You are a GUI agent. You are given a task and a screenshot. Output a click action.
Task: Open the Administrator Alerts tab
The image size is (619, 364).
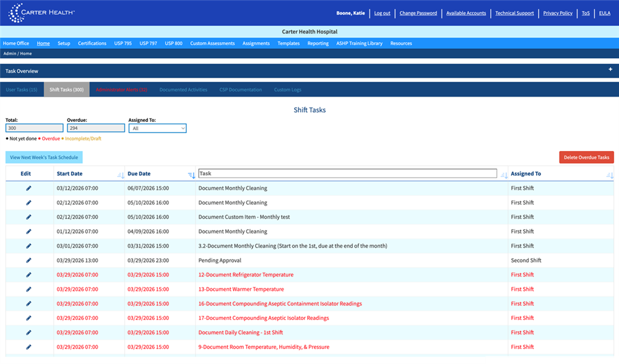click(x=121, y=90)
